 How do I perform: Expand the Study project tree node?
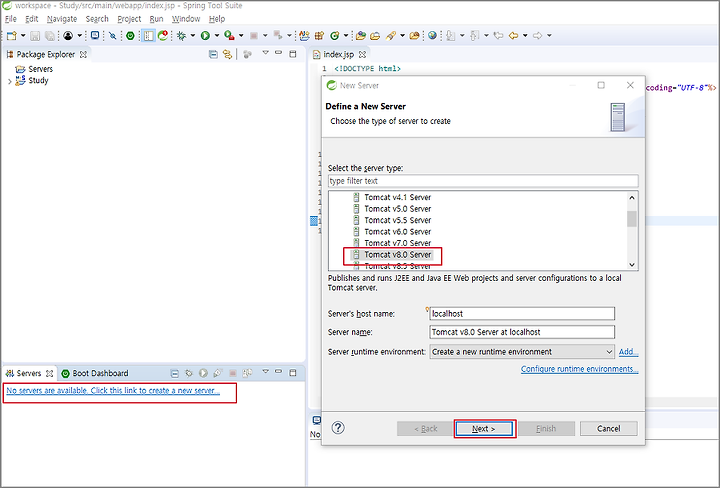(x=10, y=82)
